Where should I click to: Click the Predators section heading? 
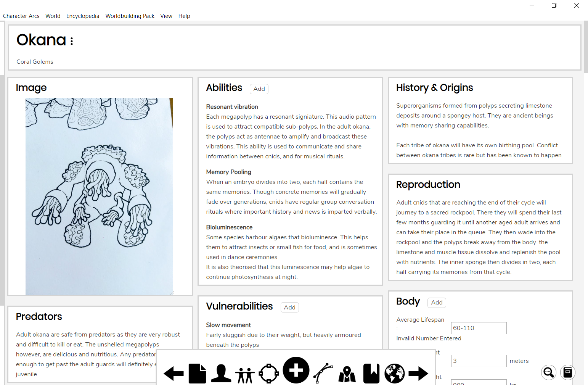coord(39,317)
